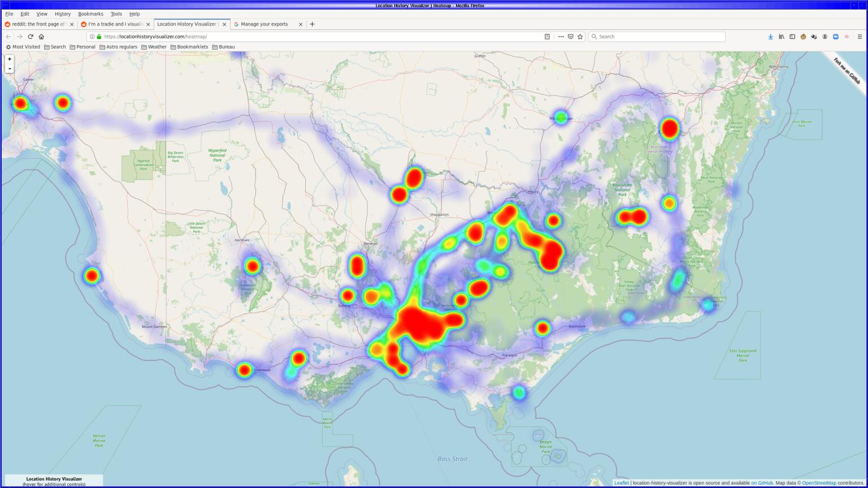Open the OpenStreetMap contributors link

819,483
